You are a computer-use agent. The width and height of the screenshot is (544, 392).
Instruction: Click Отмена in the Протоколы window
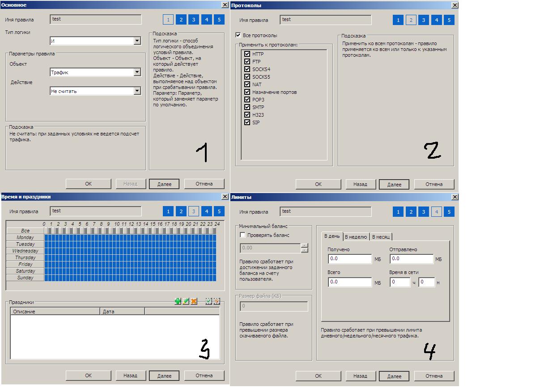click(434, 184)
